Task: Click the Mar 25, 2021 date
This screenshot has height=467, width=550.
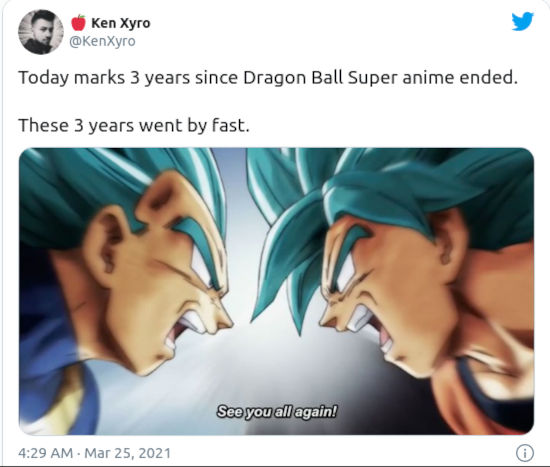Action: (127, 453)
